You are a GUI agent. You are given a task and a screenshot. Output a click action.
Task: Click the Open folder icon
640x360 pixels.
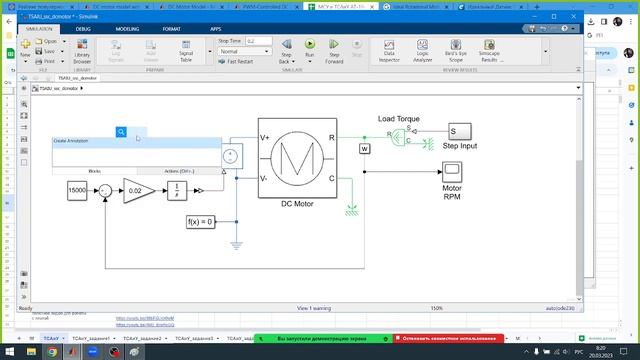click(x=39, y=41)
